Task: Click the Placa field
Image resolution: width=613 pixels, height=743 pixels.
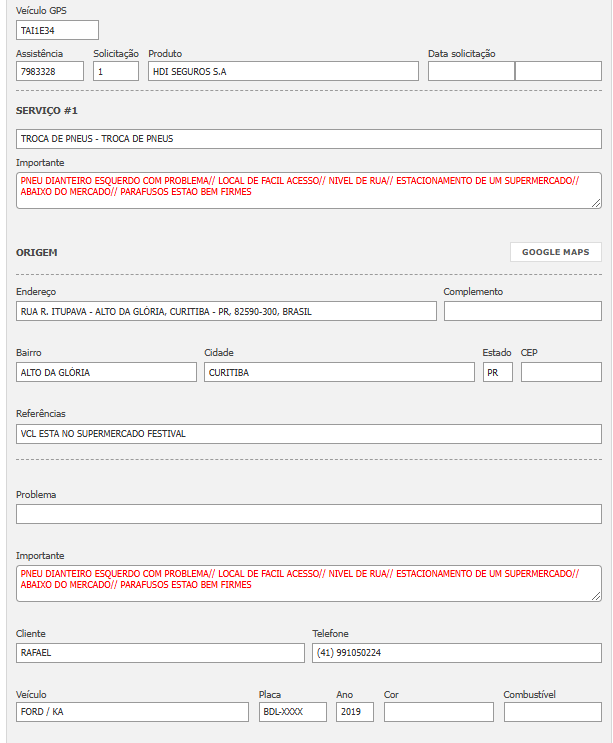Action: pos(292,712)
